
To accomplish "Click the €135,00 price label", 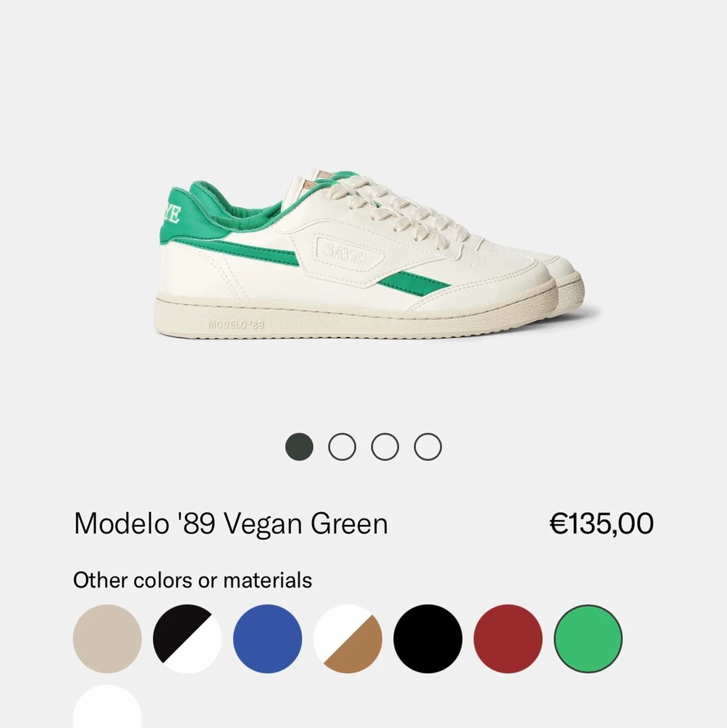I will pos(602,523).
